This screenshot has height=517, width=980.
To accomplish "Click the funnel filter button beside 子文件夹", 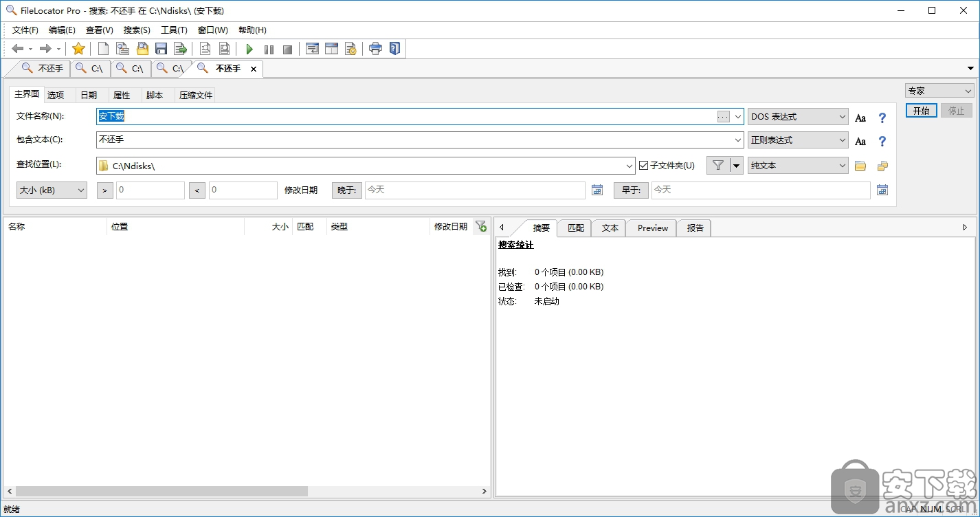I will pyautogui.click(x=717, y=165).
